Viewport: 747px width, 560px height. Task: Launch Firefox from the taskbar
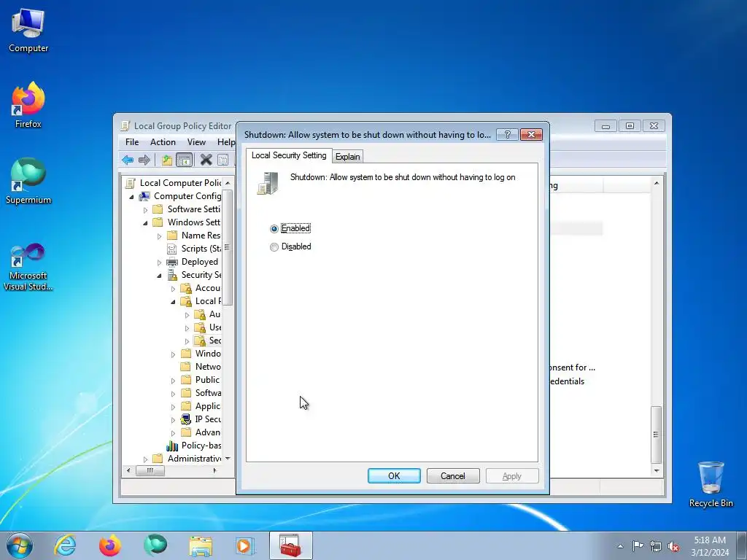pos(110,545)
